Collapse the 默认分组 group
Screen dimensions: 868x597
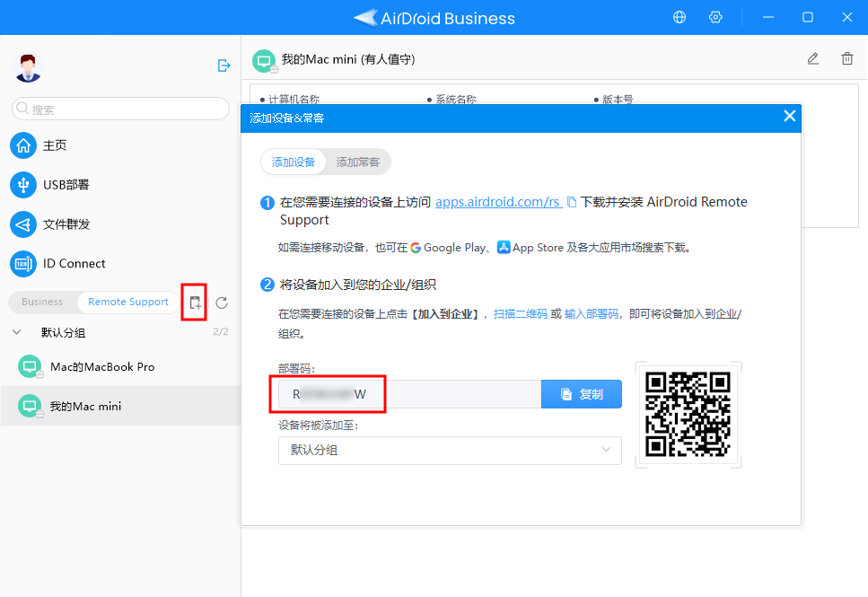click(x=17, y=332)
